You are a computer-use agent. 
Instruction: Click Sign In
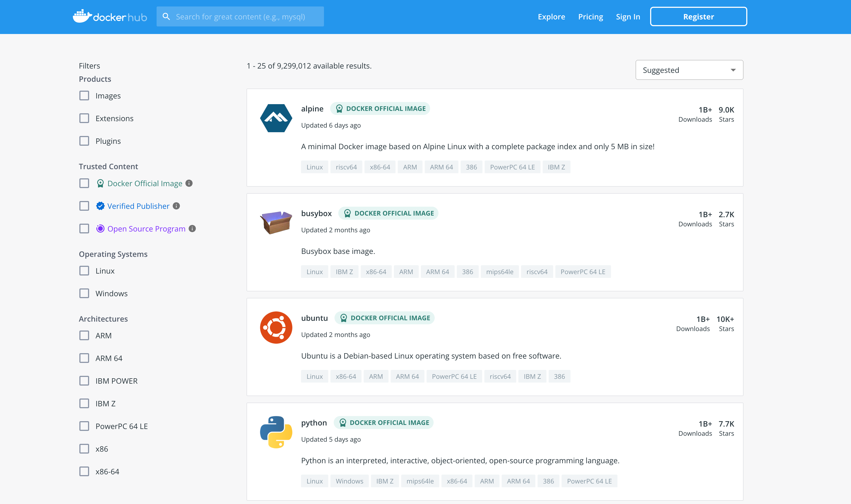(x=628, y=17)
